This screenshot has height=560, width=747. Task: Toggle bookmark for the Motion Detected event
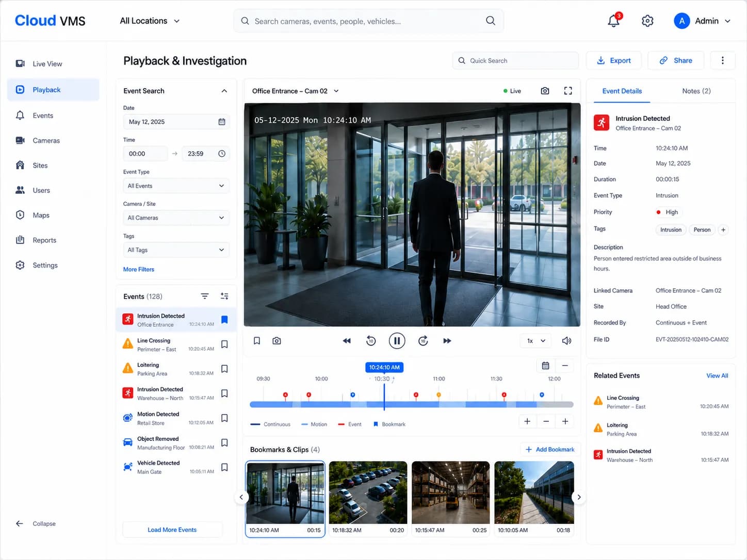[x=224, y=418]
